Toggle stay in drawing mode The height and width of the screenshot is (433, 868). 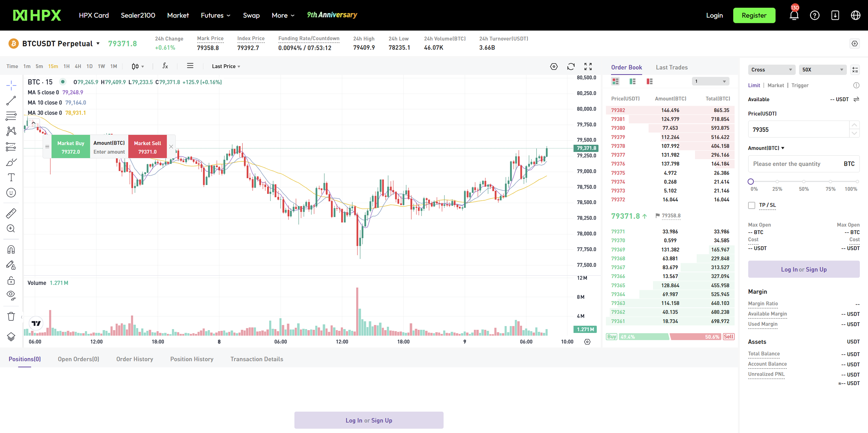coord(11,265)
